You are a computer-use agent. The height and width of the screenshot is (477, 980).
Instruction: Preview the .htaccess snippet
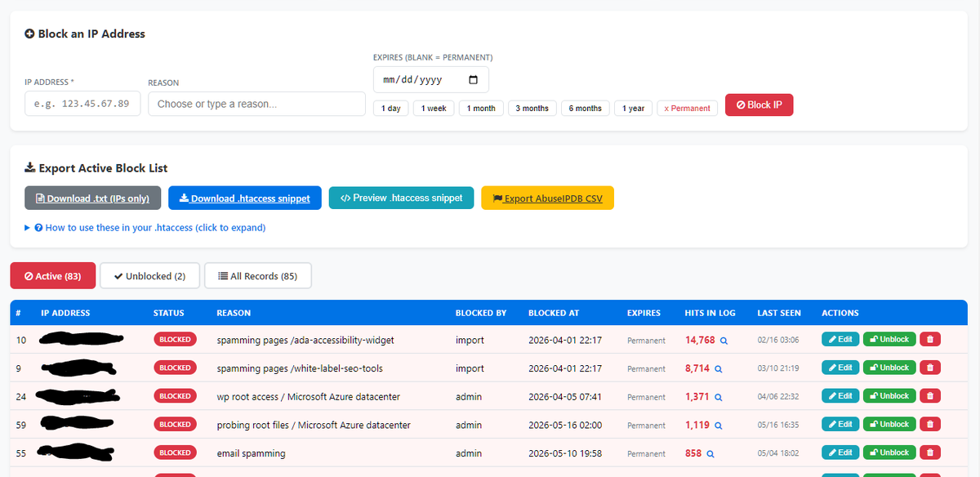pyautogui.click(x=401, y=198)
